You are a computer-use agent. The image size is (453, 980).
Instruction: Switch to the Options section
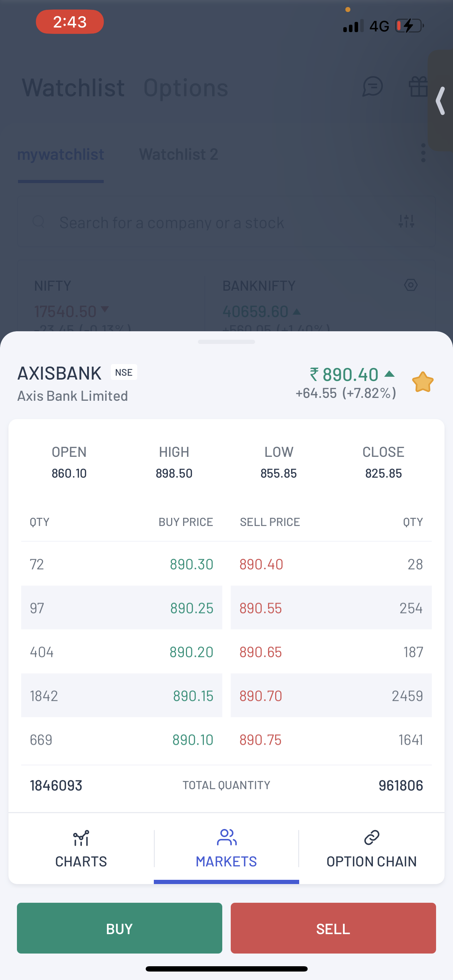[x=186, y=87]
